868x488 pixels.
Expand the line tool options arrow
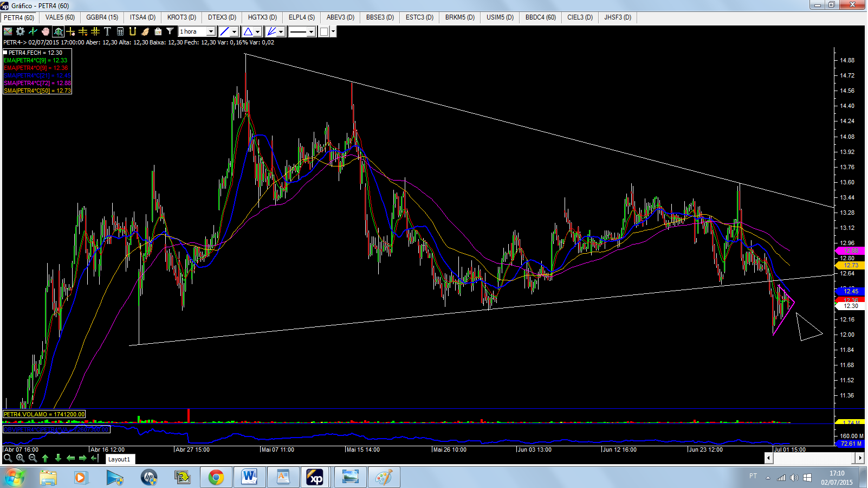(x=235, y=31)
